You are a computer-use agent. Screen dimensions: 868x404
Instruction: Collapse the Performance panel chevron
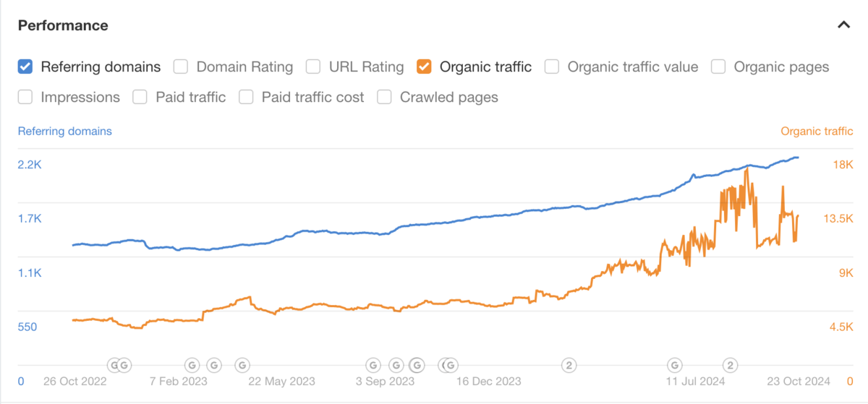[x=843, y=25]
